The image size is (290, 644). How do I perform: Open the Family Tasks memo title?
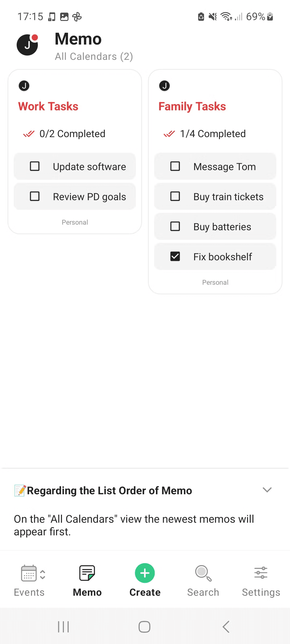pyautogui.click(x=192, y=107)
